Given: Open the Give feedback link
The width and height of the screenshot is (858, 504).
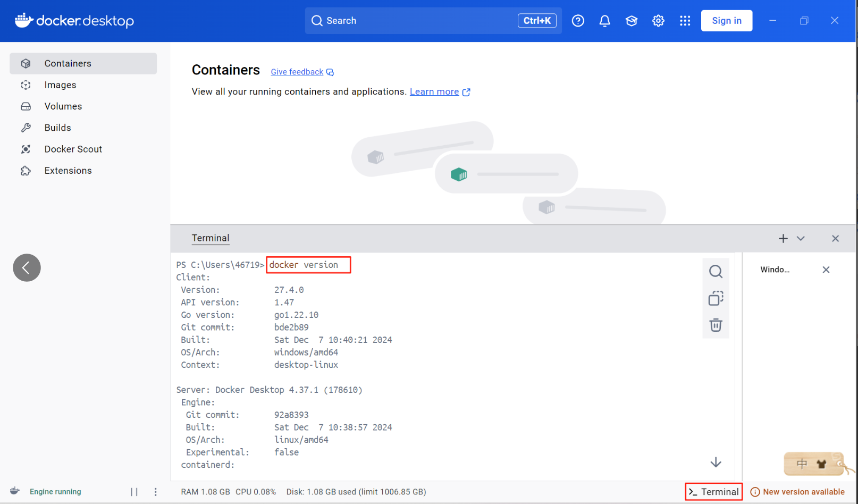Looking at the screenshot, I should point(297,72).
